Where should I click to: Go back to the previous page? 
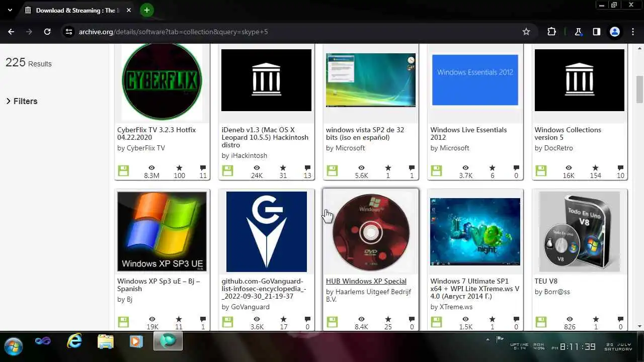[x=11, y=32]
